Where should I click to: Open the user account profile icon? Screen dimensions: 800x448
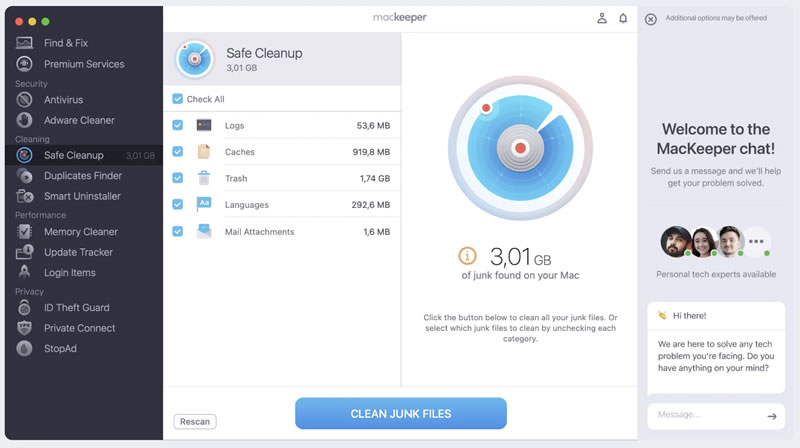pyautogui.click(x=602, y=18)
